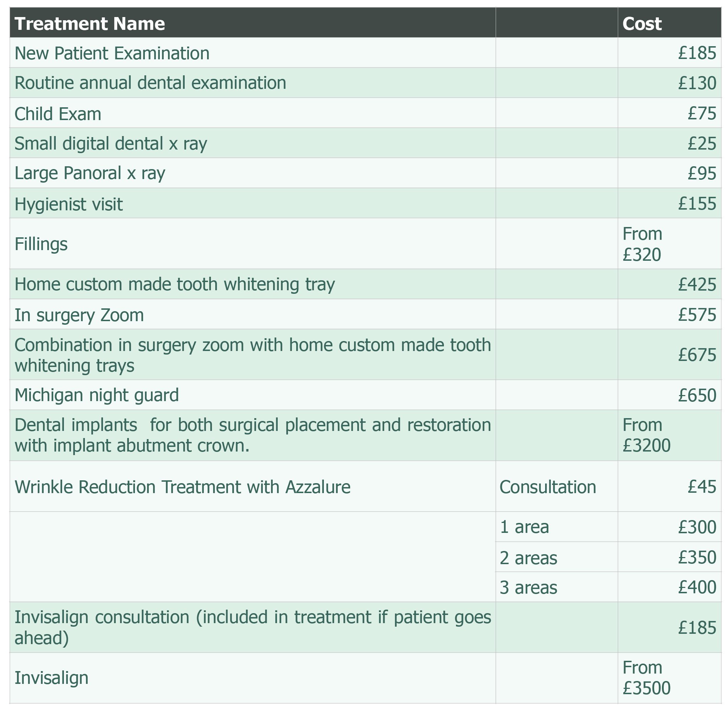Click the £400 price for 3 areas

click(697, 587)
